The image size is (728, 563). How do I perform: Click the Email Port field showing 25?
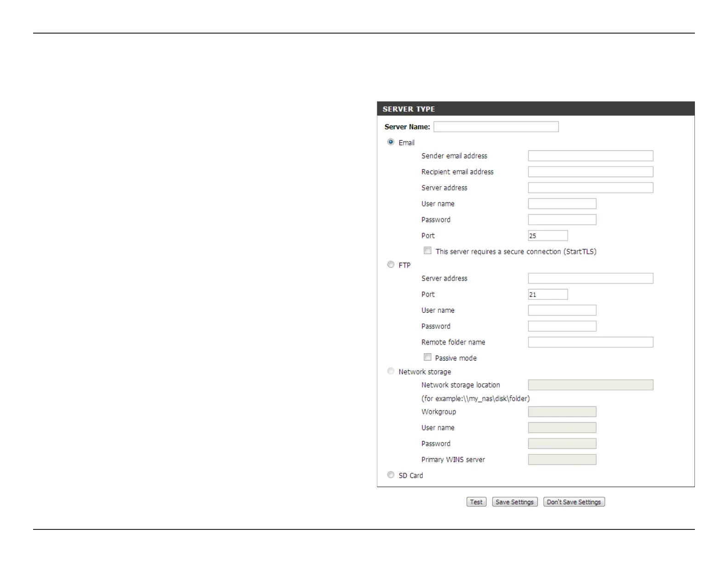548,236
